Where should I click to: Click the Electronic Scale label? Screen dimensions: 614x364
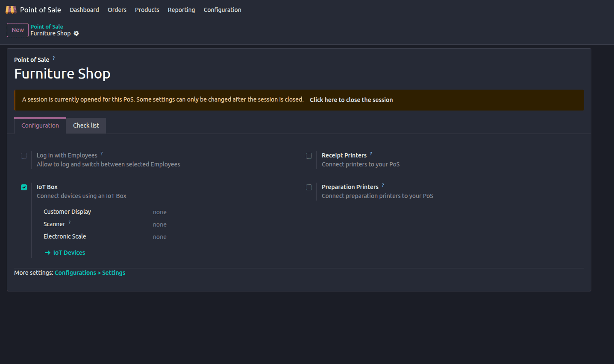pyautogui.click(x=65, y=236)
